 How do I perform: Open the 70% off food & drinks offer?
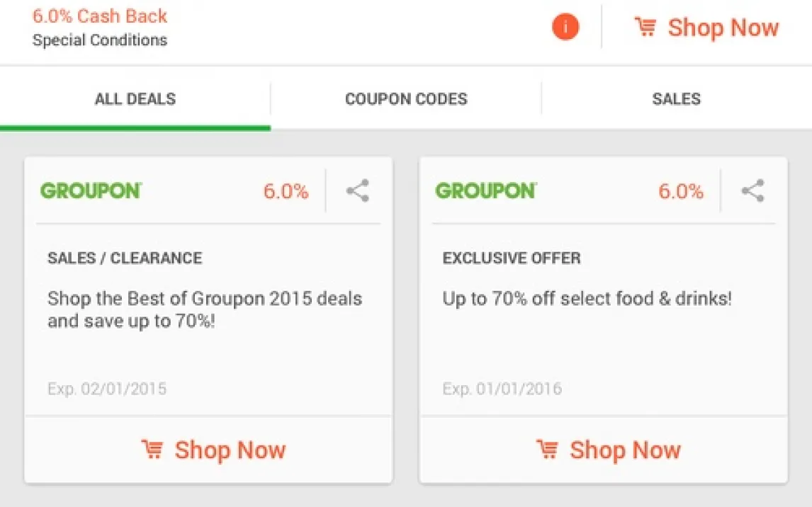(x=587, y=299)
